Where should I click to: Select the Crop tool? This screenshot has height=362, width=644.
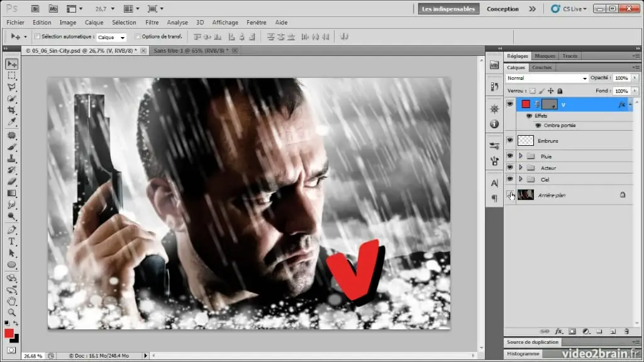11,110
